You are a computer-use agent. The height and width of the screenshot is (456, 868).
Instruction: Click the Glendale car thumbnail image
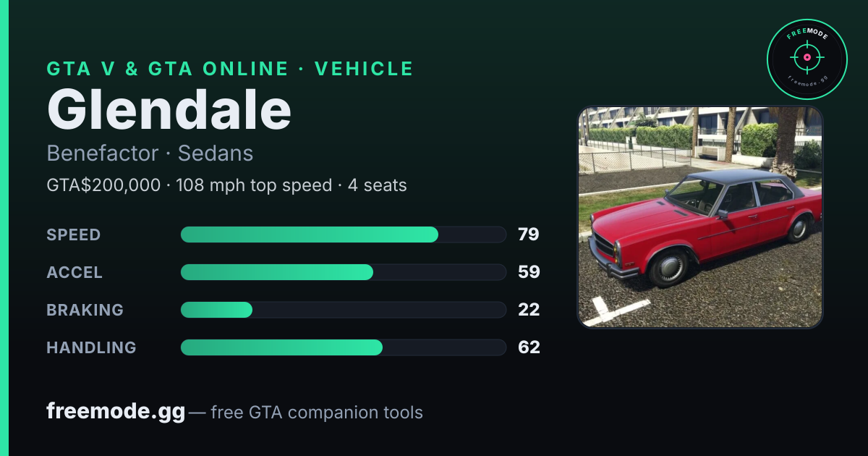[x=700, y=217]
